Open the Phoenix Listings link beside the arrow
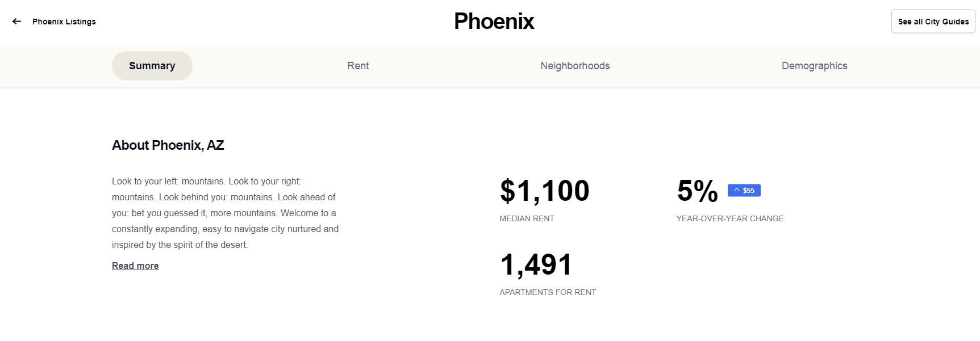This screenshot has width=980, height=341. click(64, 22)
